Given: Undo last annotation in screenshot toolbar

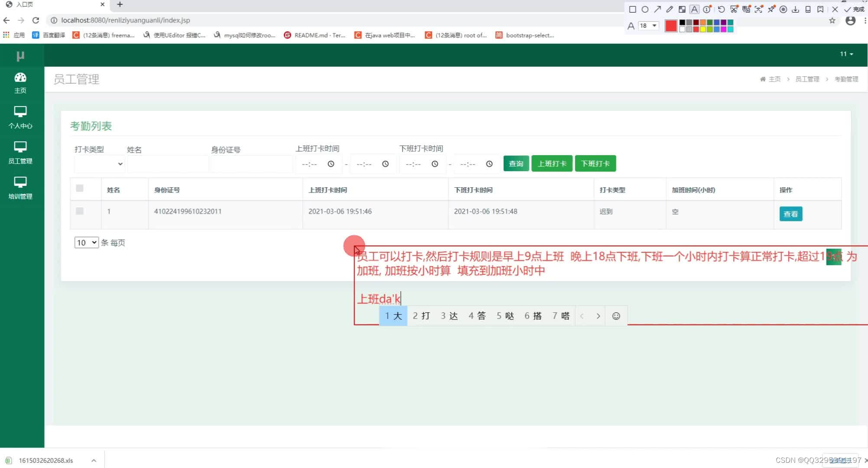Looking at the screenshot, I should click(721, 10).
